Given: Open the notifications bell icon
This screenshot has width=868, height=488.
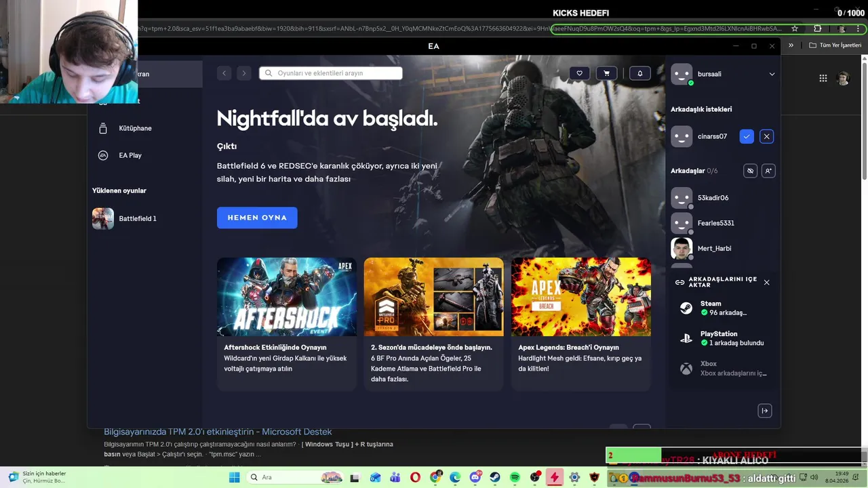Looking at the screenshot, I should pos(639,73).
